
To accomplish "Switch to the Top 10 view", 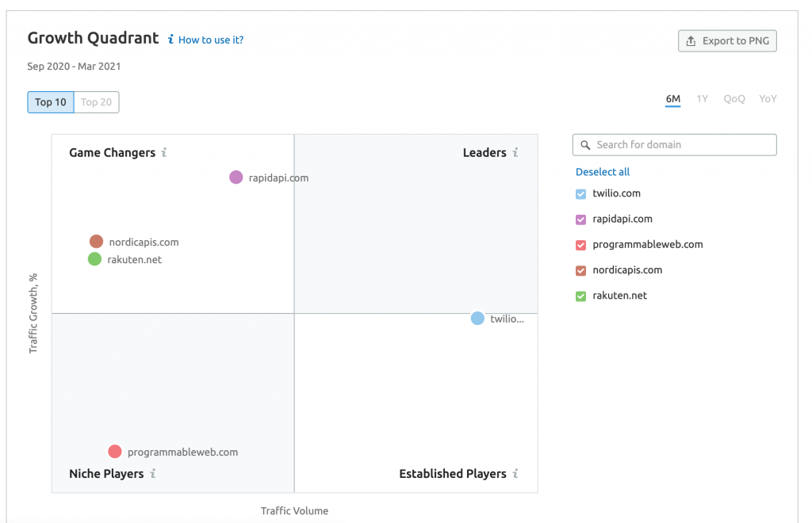I will (51, 102).
